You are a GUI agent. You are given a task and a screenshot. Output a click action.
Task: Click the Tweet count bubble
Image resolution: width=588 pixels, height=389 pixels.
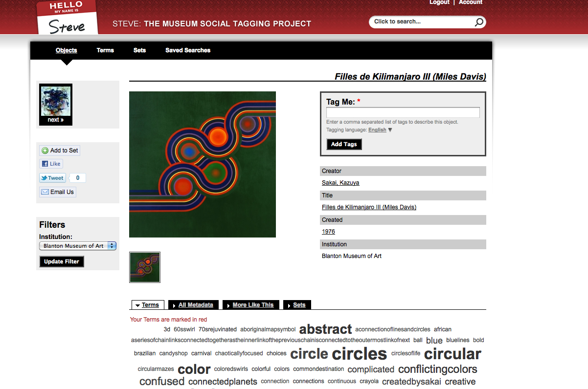click(78, 178)
